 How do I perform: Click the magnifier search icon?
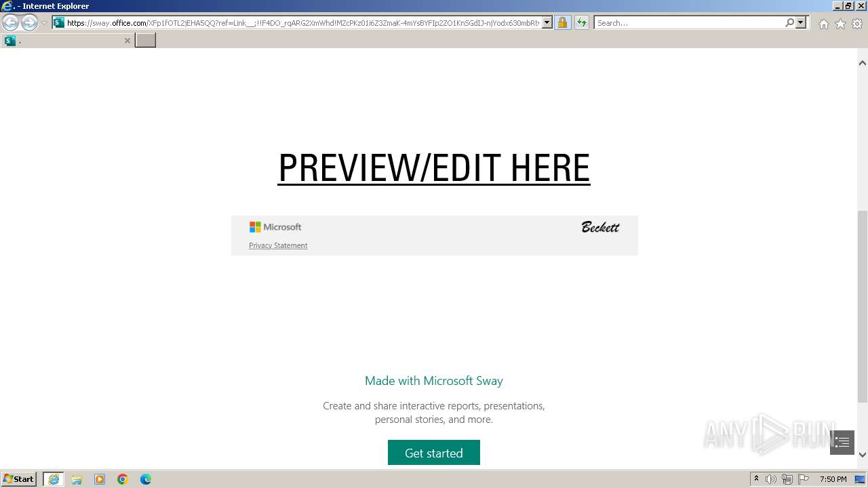(789, 22)
